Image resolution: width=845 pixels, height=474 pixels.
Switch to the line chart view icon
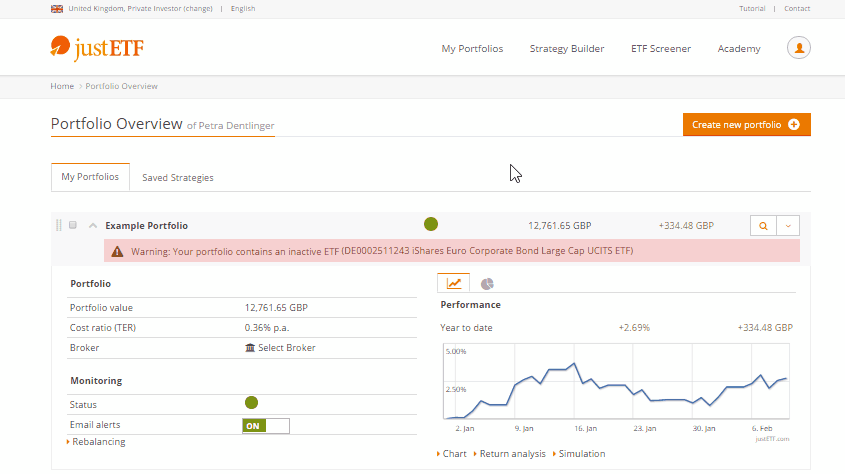coord(454,284)
